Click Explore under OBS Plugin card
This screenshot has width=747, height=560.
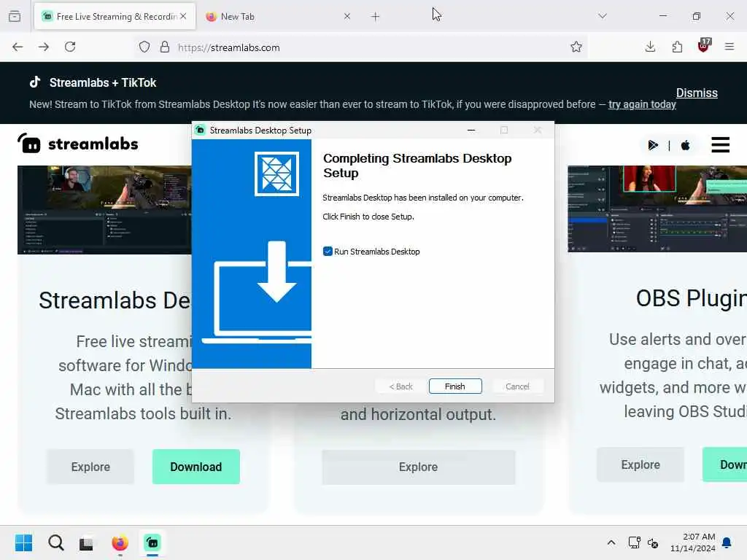640,464
